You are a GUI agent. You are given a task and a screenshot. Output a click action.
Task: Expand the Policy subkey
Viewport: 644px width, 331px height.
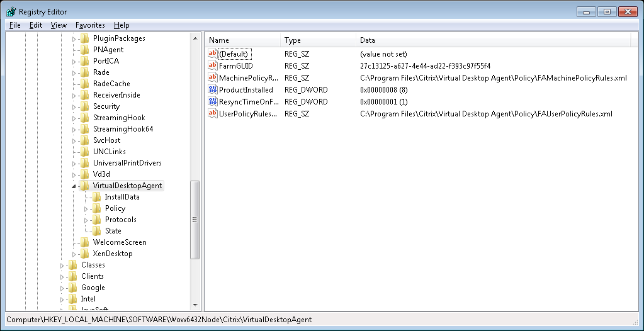86,209
